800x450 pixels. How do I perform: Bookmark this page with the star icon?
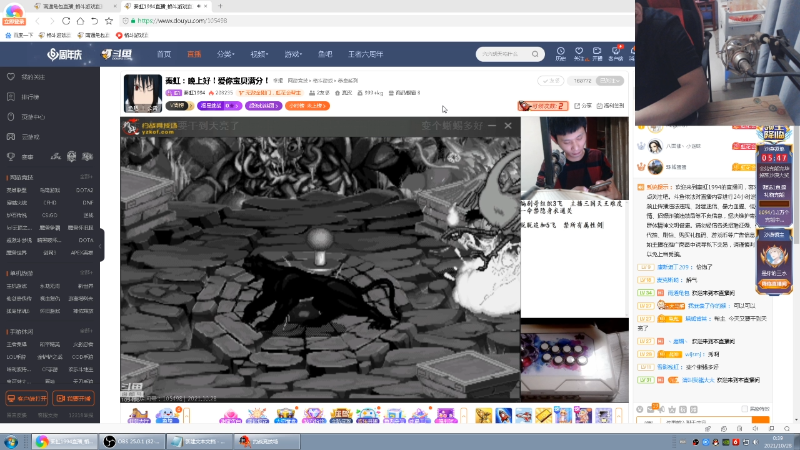(109, 21)
